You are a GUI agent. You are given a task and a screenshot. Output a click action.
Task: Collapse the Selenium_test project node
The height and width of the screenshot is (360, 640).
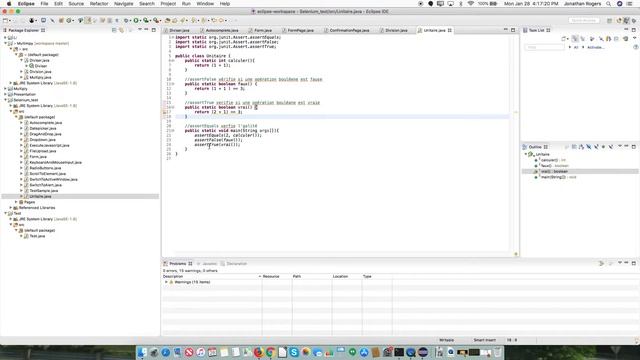coord(5,100)
